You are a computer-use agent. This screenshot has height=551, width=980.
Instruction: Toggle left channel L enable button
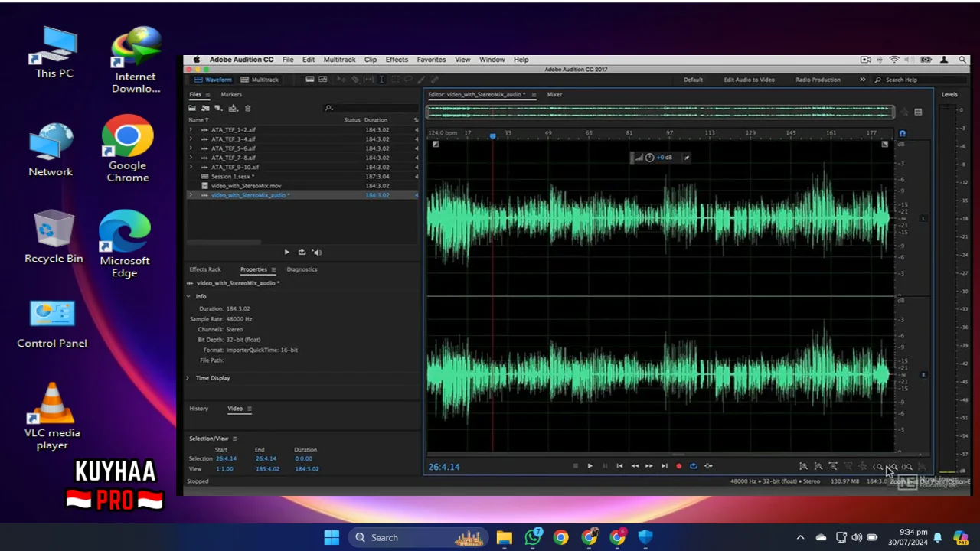(923, 219)
